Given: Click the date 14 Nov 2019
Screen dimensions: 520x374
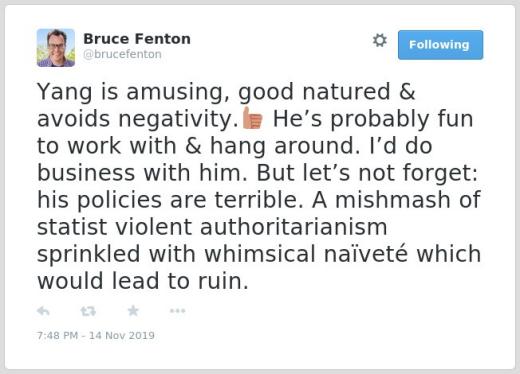Looking at the screenshot, I should click(122, 335).
